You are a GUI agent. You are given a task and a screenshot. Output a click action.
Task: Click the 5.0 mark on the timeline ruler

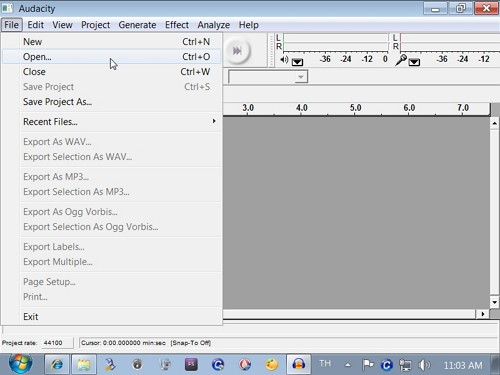click(x=355, y=108)
